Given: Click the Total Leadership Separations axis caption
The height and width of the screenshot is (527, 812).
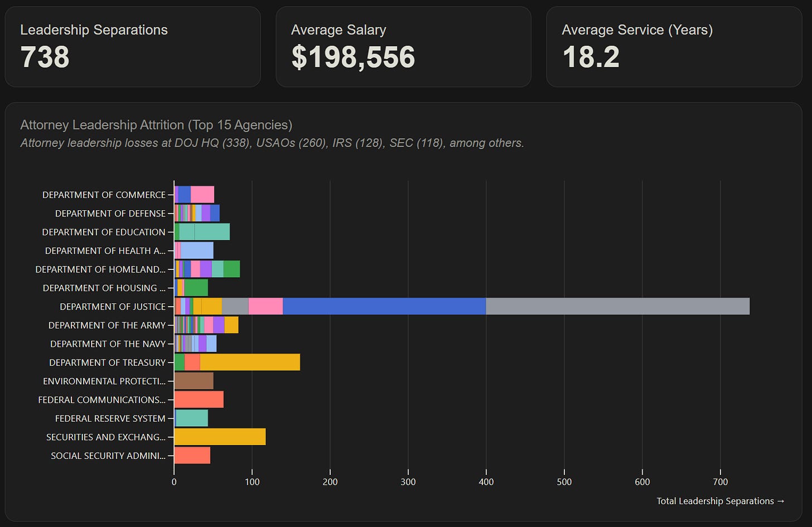Looking at the screenshot, I should [721, 501].
